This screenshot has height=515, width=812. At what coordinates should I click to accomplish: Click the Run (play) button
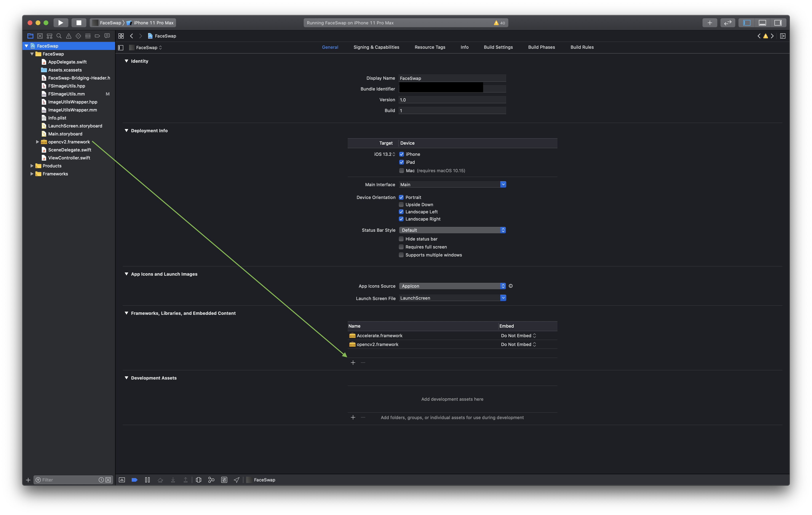click(x=61, y=23)
